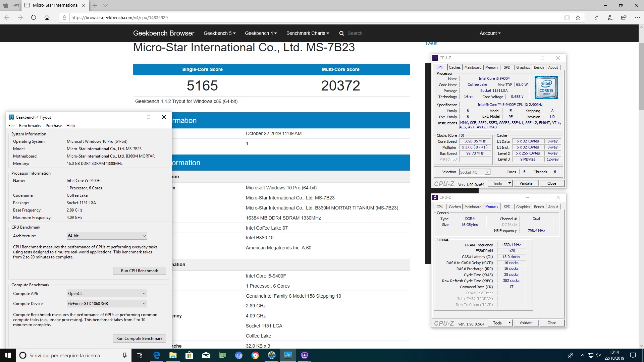Image resolution: width=644 pixels, height=362 pixels.
Task: Click the Cortana microphone icon
Action: [124, 355]
